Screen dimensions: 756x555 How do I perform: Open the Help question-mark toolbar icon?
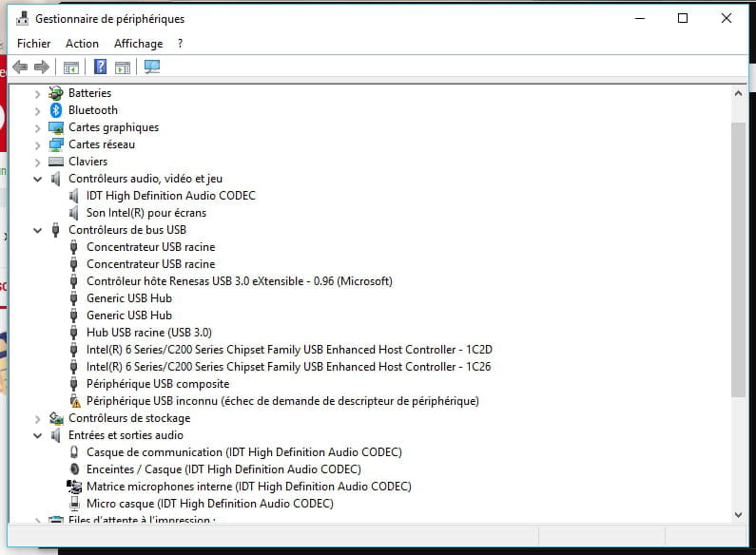pyautogui.click(x=100, y=67)
